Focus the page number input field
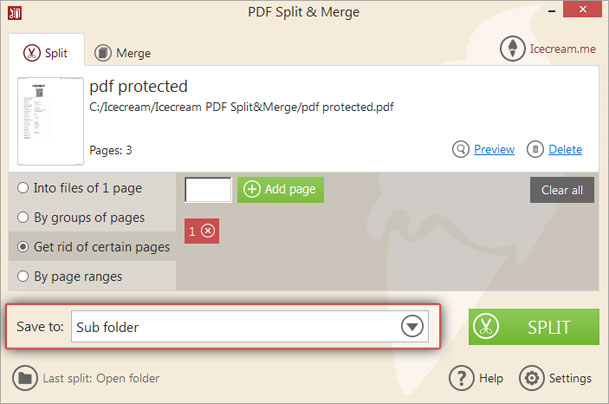This screenshot has width=609, height=404. 208,190
